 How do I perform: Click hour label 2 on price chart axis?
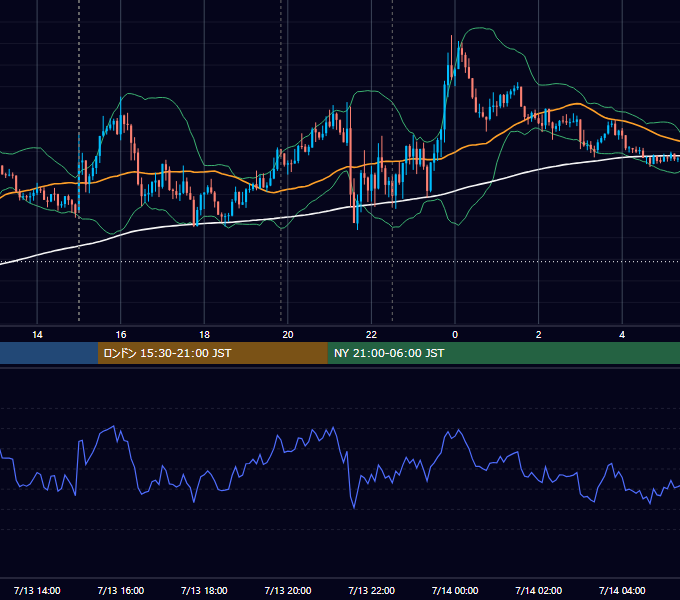pos(539,335)
